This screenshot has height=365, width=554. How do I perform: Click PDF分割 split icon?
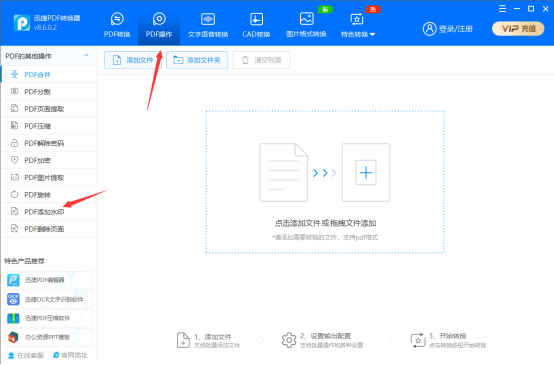coord(14,91)
